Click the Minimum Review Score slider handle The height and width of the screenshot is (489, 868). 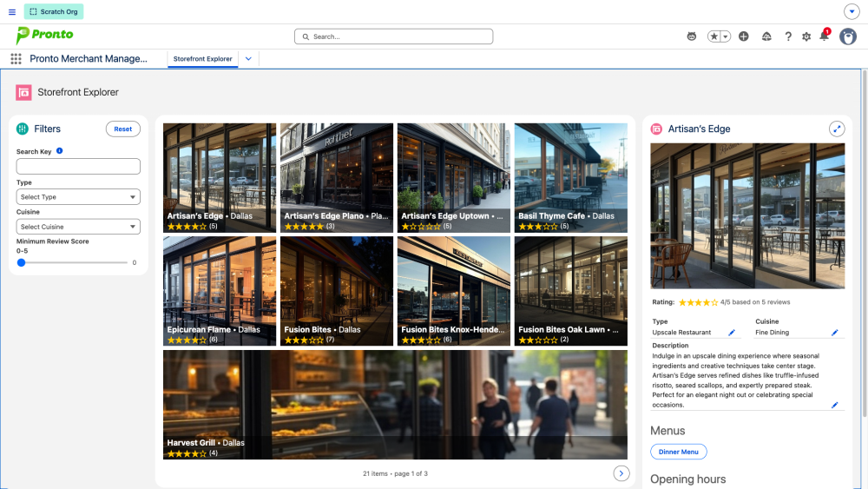(x=21, y=262)
